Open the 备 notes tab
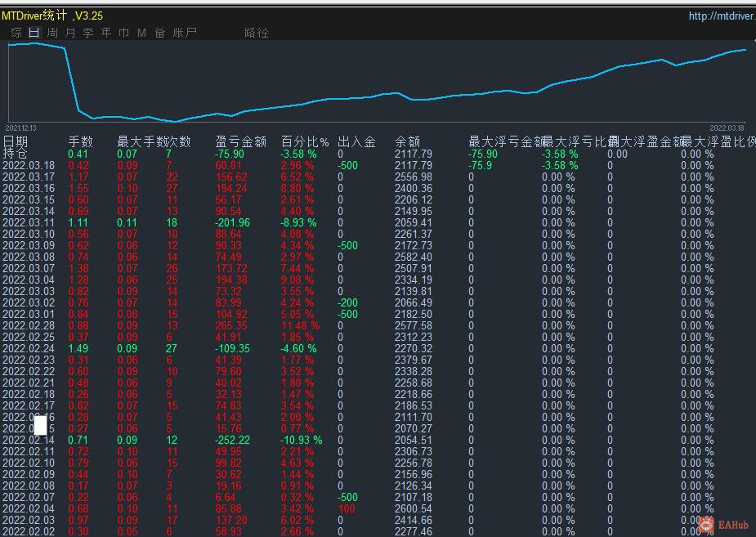756x537 pixels. [160, 33]
